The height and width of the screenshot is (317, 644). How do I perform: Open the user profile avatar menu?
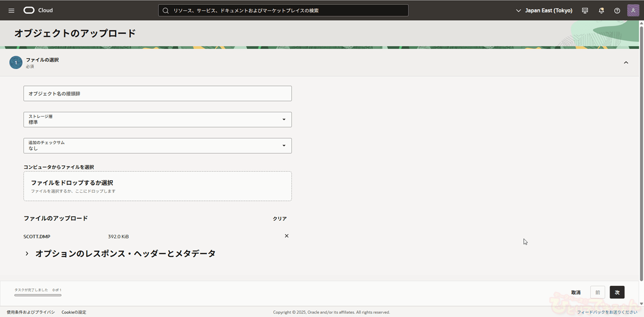tap(633, 11)
